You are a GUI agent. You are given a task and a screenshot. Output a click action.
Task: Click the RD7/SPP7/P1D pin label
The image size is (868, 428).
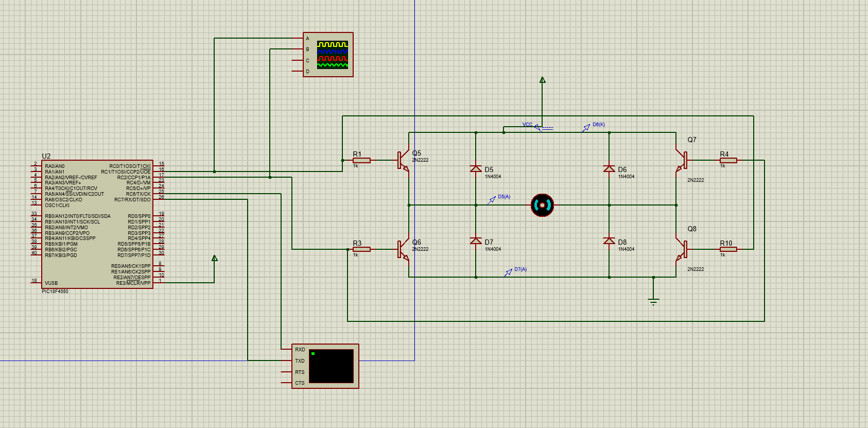pyautogui.click(x=134, y=255)
